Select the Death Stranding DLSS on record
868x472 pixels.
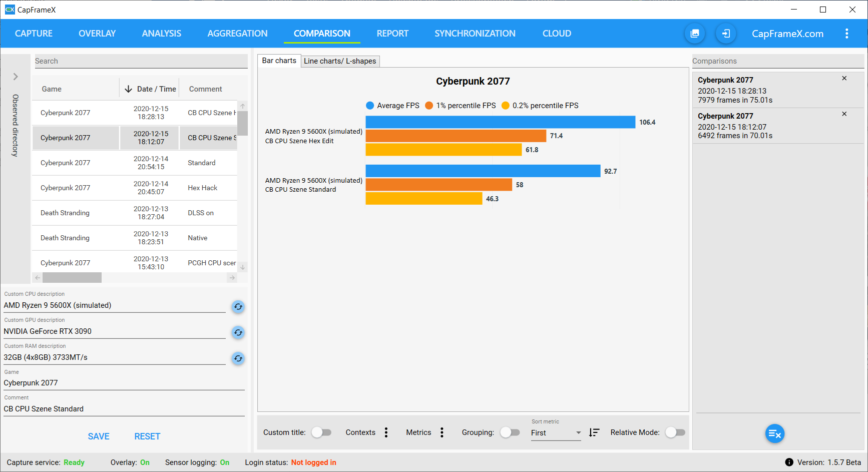135,213
